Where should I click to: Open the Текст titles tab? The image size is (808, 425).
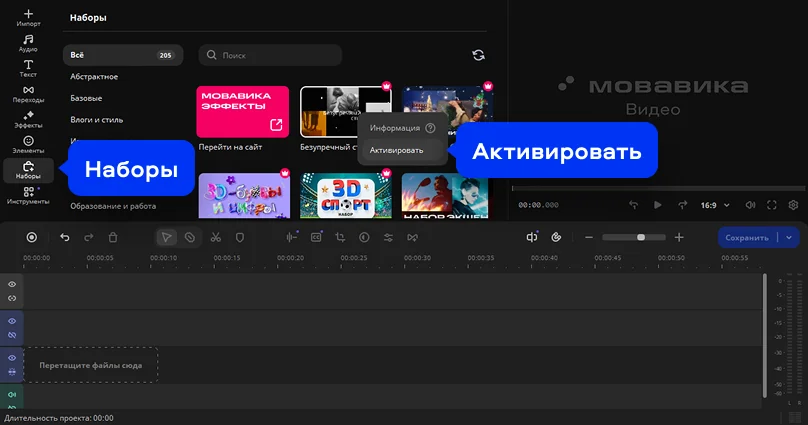point(28,69)
